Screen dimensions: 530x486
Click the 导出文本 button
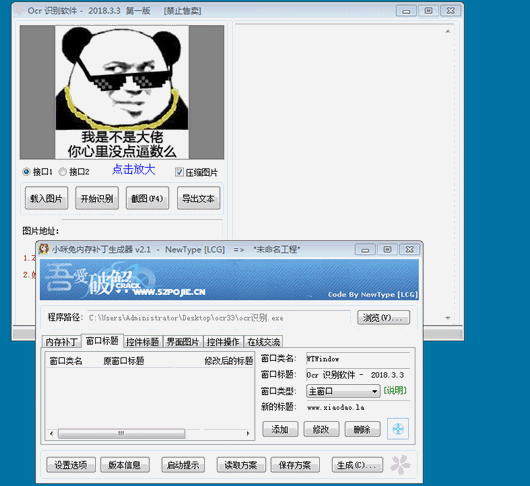198,198
